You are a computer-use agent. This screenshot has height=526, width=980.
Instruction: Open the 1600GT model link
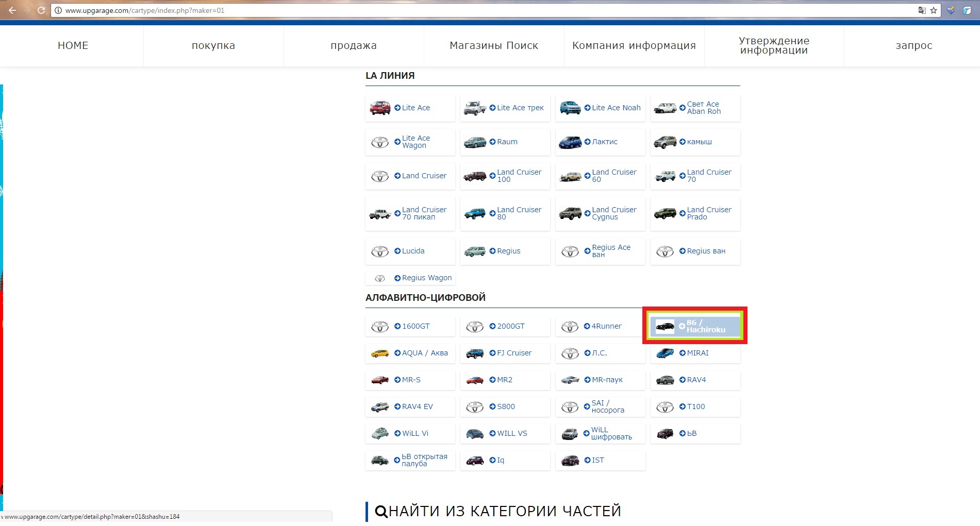click(x=416, y=326)
